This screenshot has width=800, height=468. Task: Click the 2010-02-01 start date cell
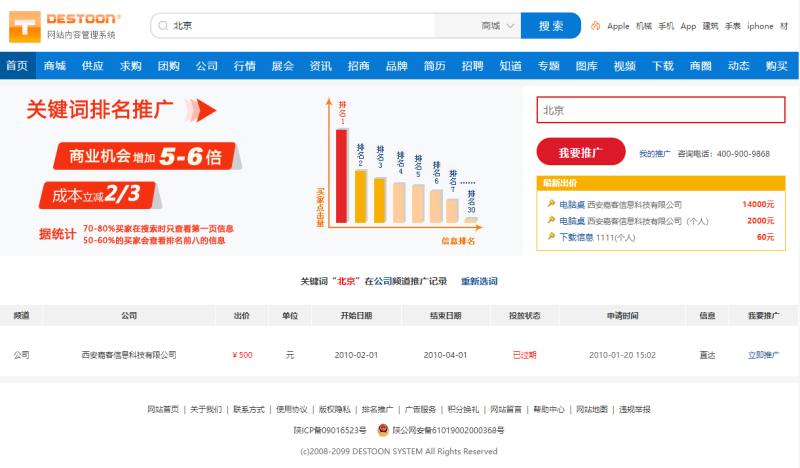356,355
